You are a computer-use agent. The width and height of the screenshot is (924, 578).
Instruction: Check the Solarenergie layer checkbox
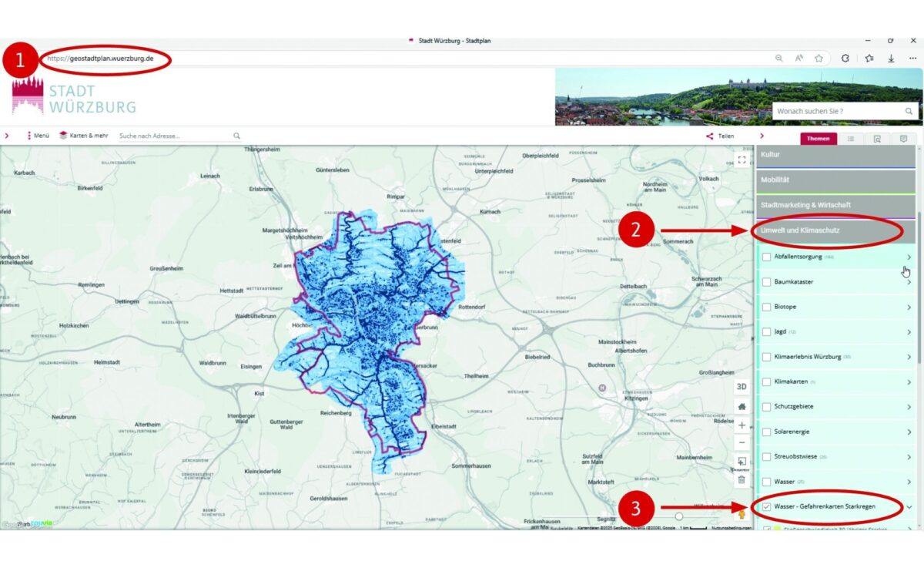pos(767,432)
